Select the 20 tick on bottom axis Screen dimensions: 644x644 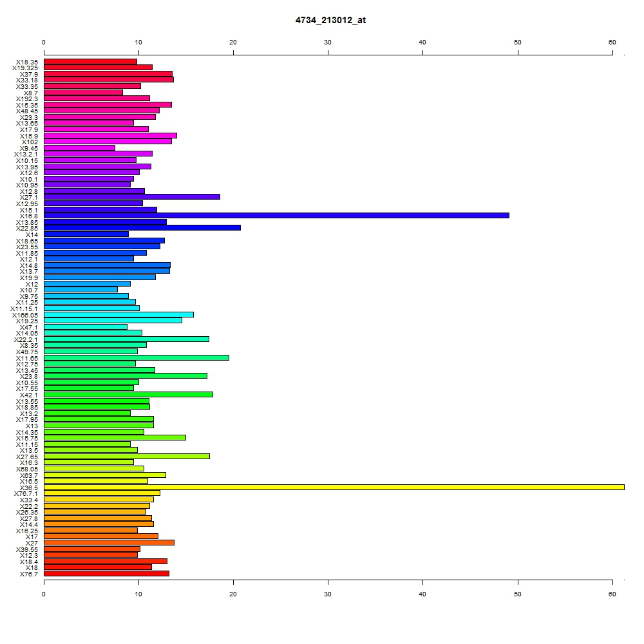point(233,594)
